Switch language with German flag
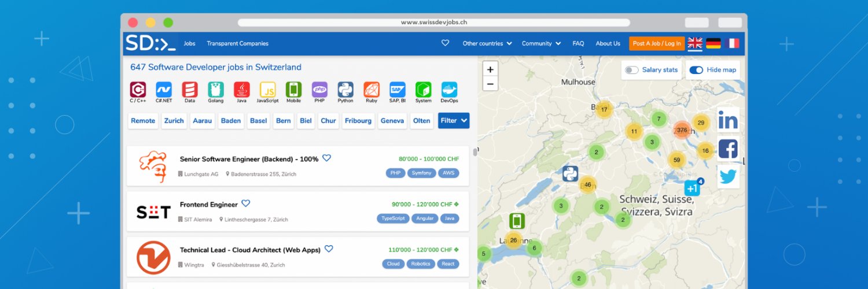 (x=713, y=43)
